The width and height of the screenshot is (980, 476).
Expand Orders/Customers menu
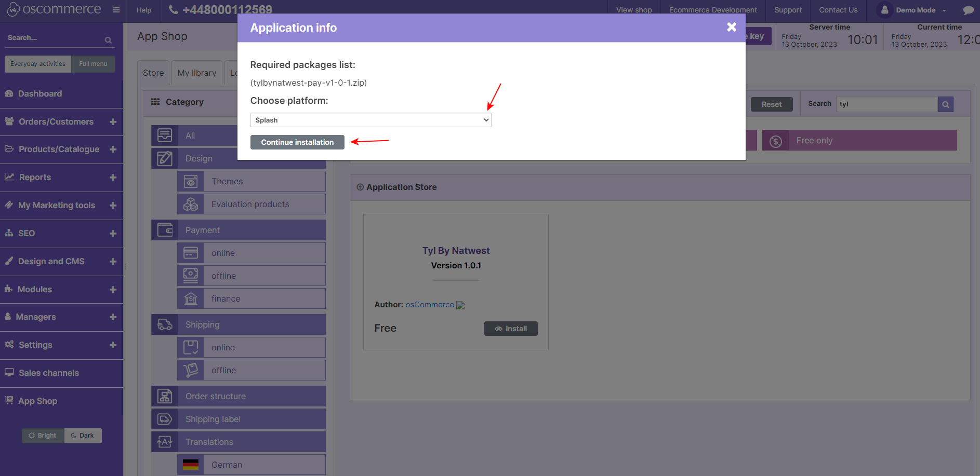pyautogui.click(x=113, y=121)
